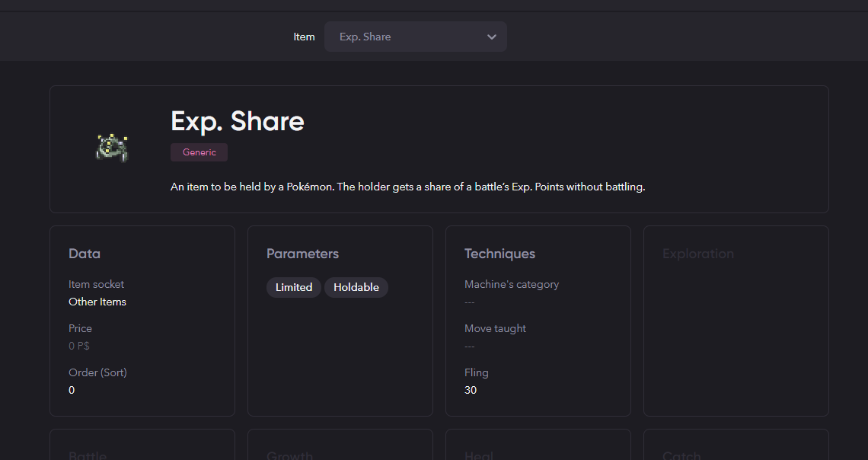Click the Techniques card heading
Image resolution: width=868 pixels, height=460 pixels.
pos(500,254)
